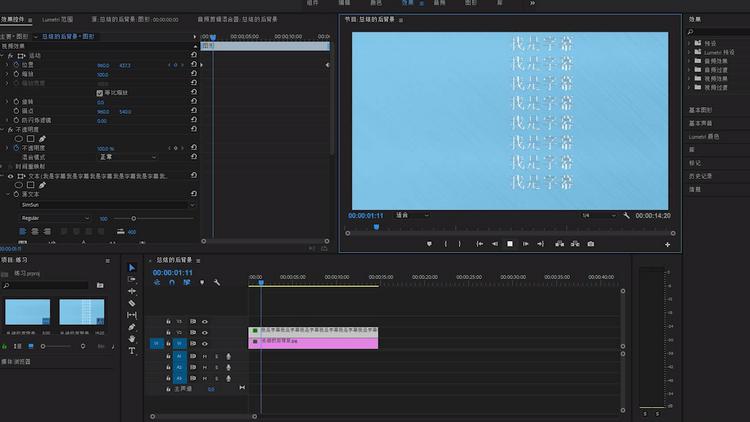Viewport: 750px width, 422px height.
Task: Select the Razor tool in timeline toolbox
Action: tap(132, 303)
